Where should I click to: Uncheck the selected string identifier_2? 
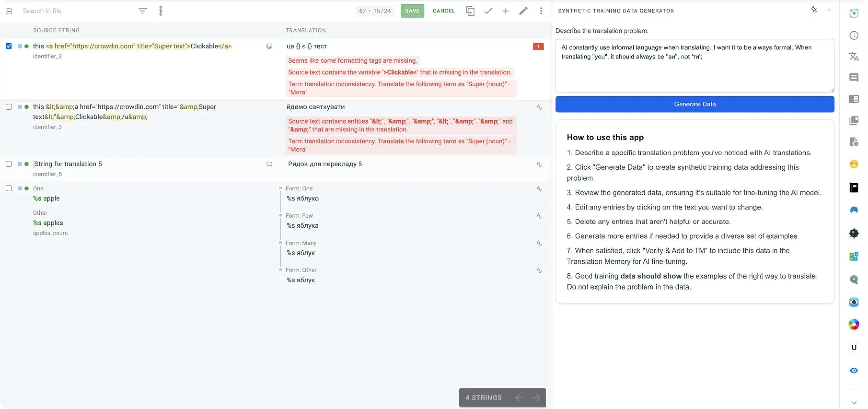tap(9, 46)
